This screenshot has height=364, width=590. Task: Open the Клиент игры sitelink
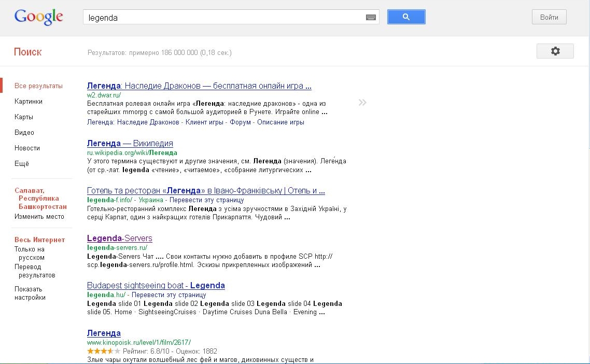pos(204,122)
